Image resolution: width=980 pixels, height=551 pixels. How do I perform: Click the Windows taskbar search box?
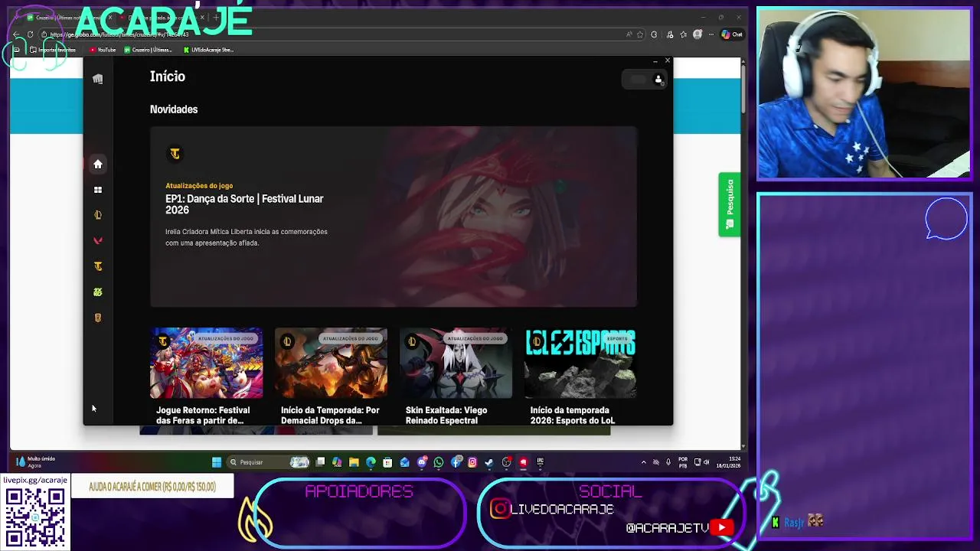coord(268,461)
